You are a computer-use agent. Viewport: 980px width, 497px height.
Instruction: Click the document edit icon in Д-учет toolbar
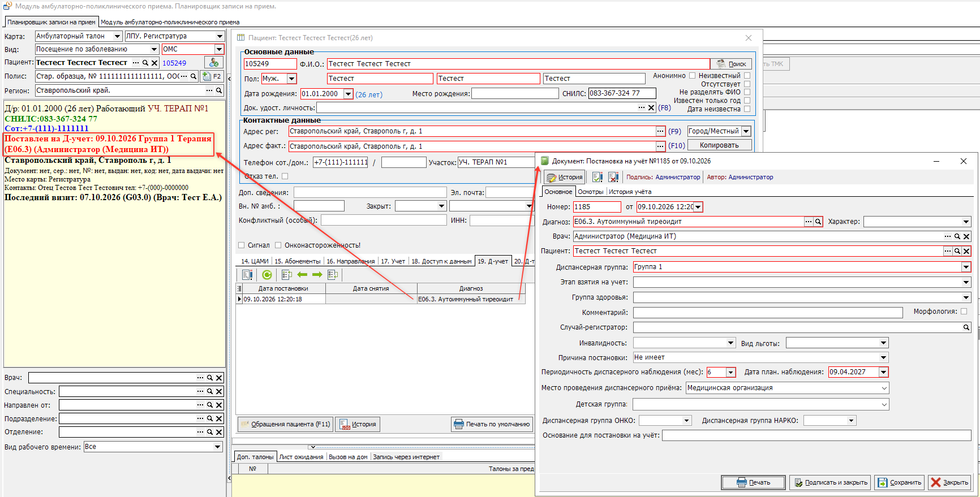pos(247,275)
